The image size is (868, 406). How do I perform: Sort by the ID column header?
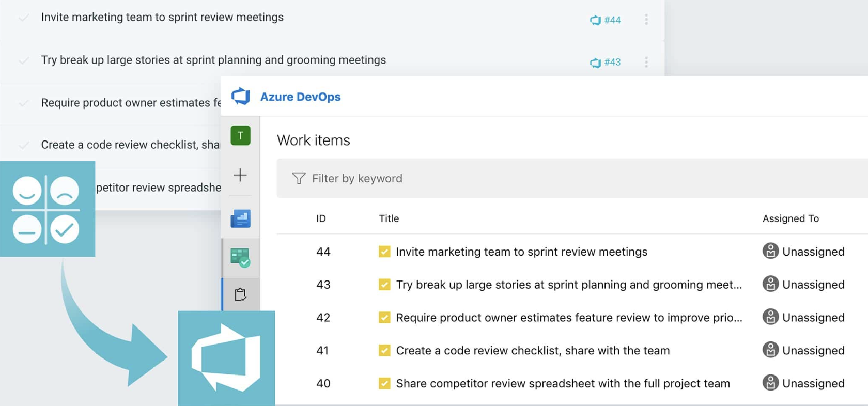coord(321,218)
